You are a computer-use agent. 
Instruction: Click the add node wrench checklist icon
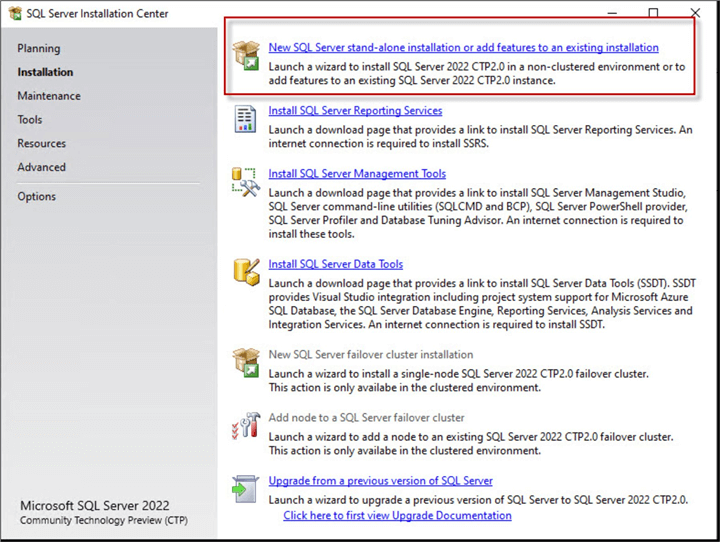[x=246, y=425]
